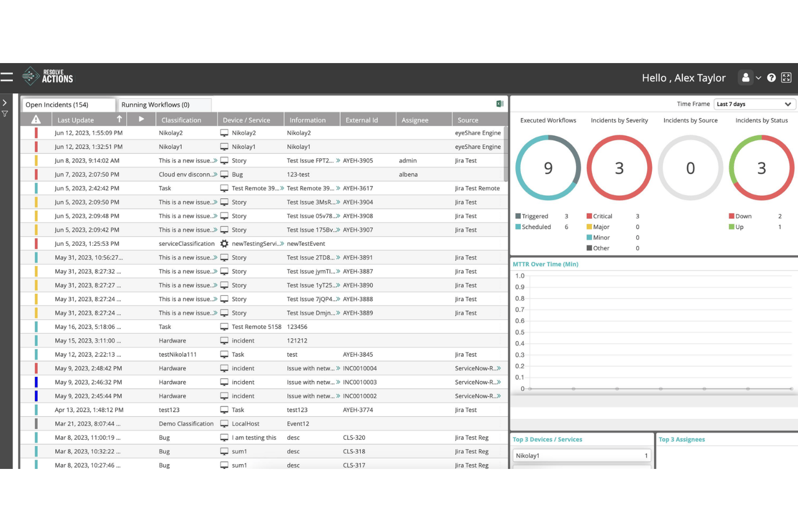Click Incidents by Status donut chart
Viewport: 798px width, 532px height.
click(761, 168)
